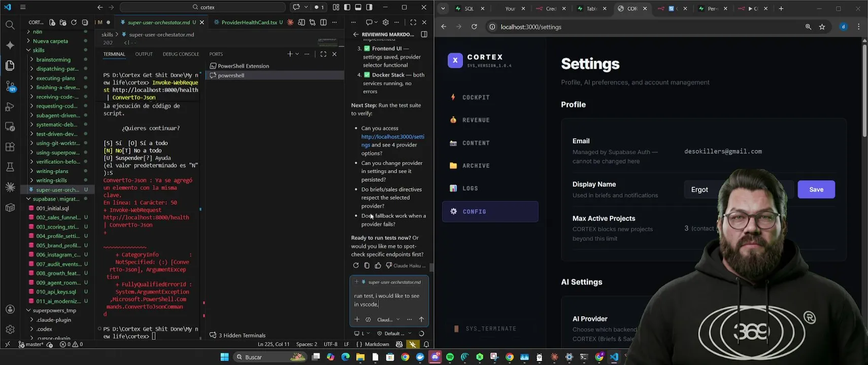Open VS Code Search view in activity bar
Screen dimensions: 868x365
[10, 24]
